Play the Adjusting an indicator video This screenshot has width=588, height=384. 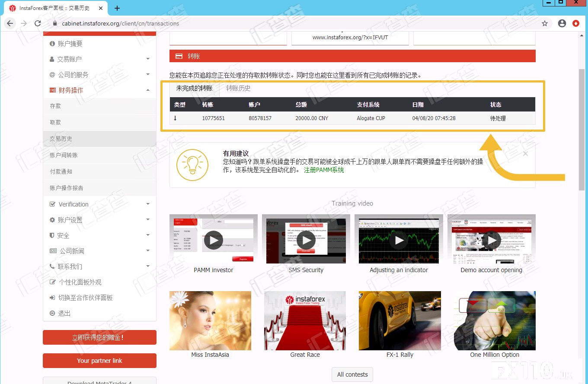coord(399,239)
